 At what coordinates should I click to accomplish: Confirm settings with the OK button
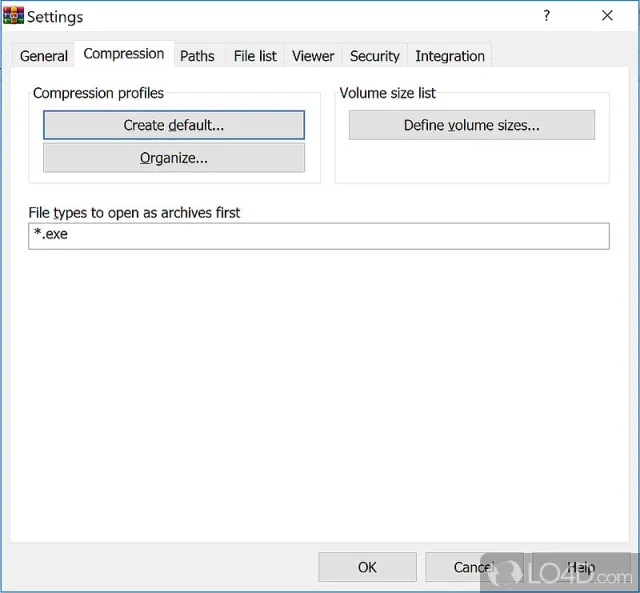pyautogui.click(x=367, y=567)
